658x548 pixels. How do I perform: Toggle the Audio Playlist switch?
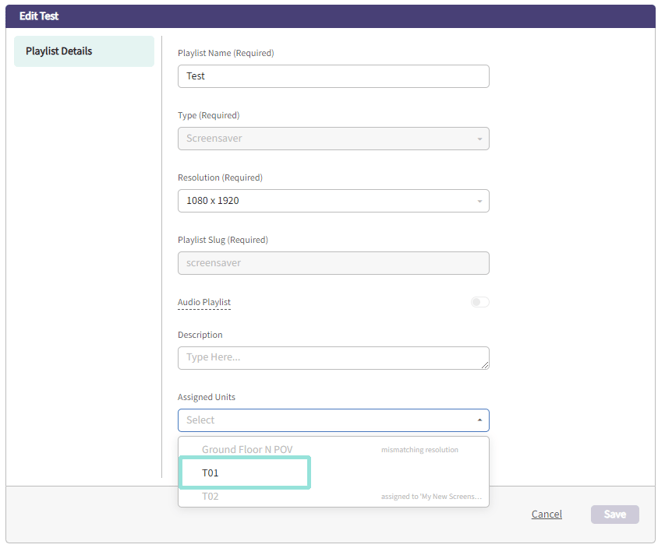click(480, 302)
